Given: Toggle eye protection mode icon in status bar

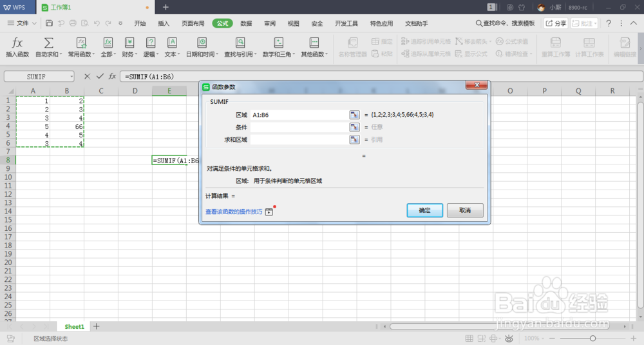Looking at the screenshot, I should [x=509, y=339].
